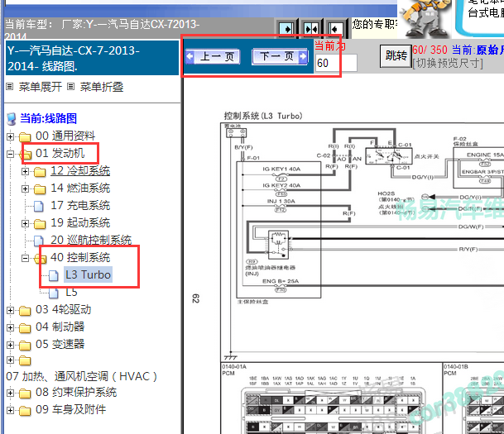Click the document icon of 20 巡航控制系统

coord(39,241)
